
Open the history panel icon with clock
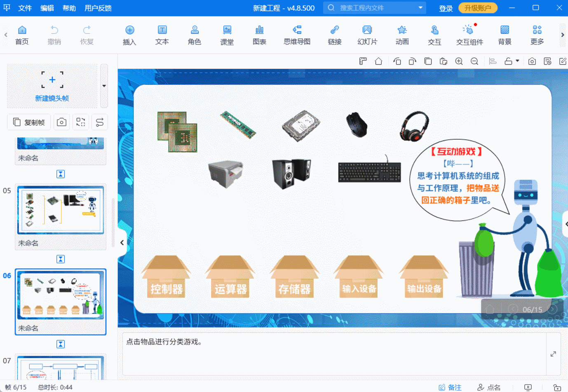[547, 61]
